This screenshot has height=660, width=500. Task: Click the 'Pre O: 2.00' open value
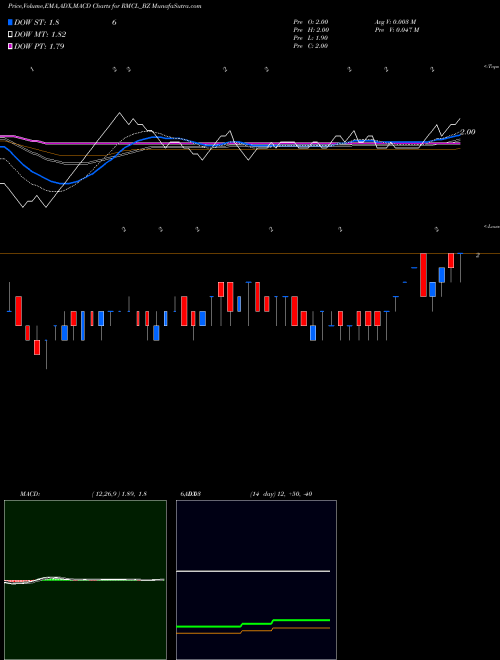point(311,22)
